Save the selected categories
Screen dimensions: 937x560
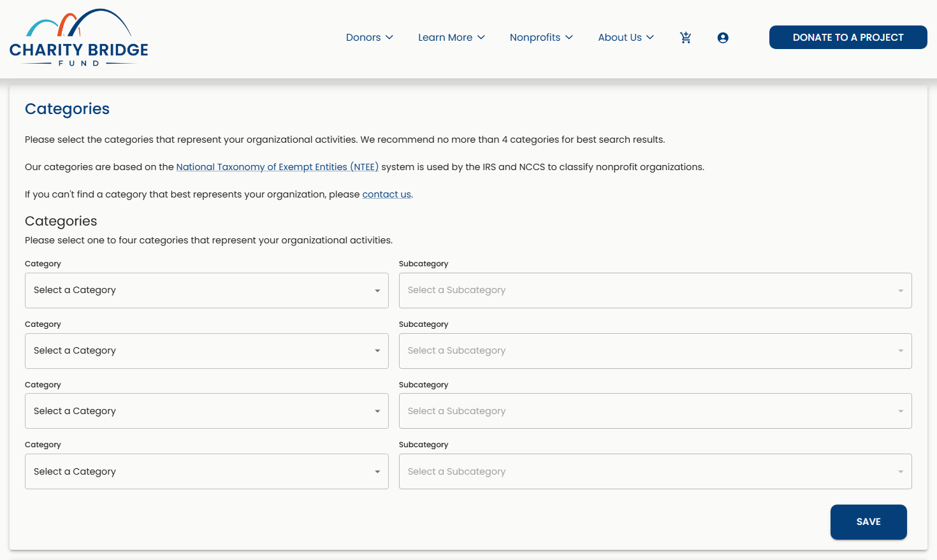pos(869,522)
